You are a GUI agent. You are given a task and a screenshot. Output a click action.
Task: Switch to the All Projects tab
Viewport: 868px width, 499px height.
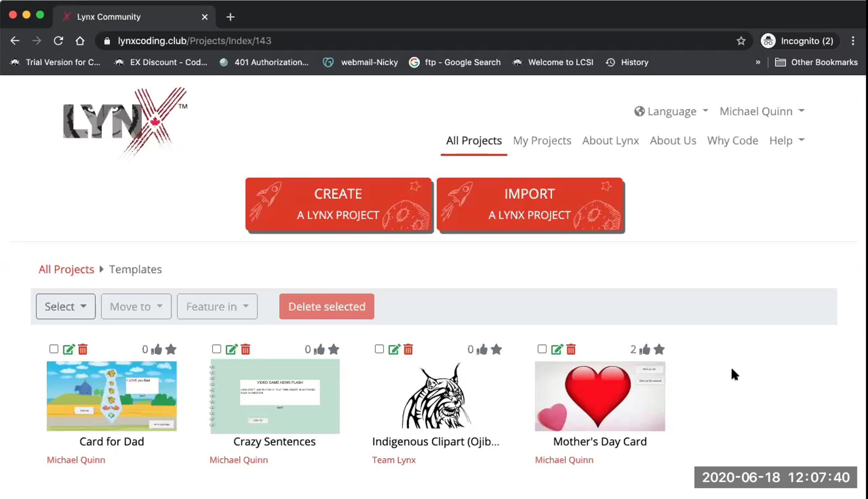click(474, 140)
